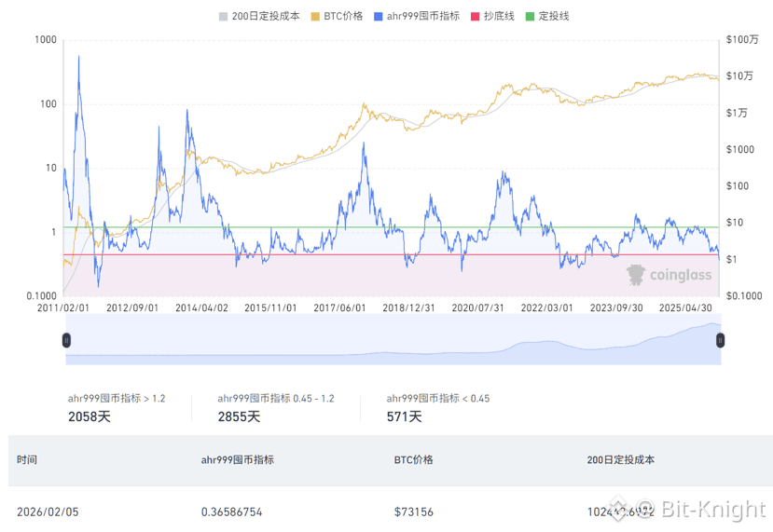Click the green 定投线 legend swatch
The height and width of the screenshot is (532, 773).
(x=531, y=17)
